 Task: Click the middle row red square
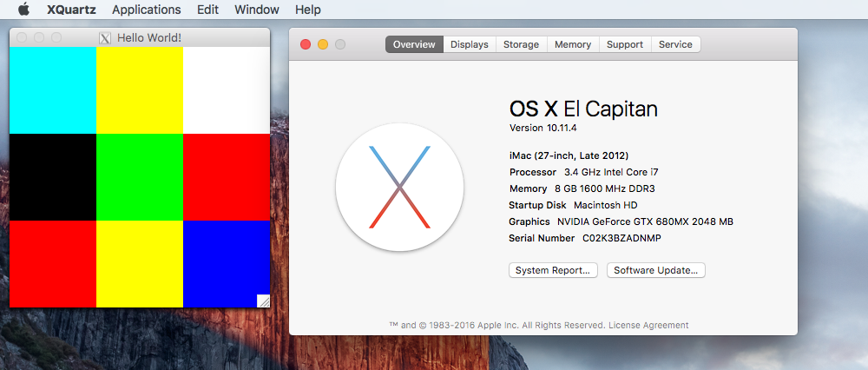[227, 177]
